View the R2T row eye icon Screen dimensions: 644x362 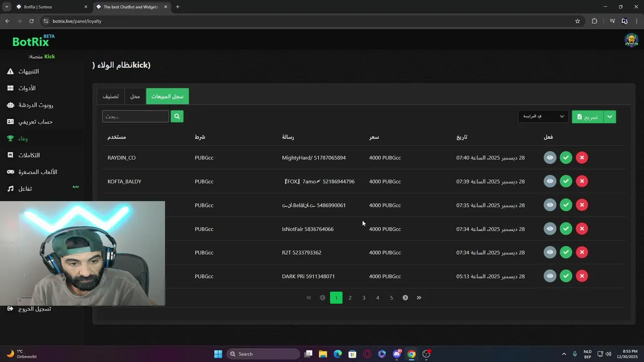coord(550,252)
